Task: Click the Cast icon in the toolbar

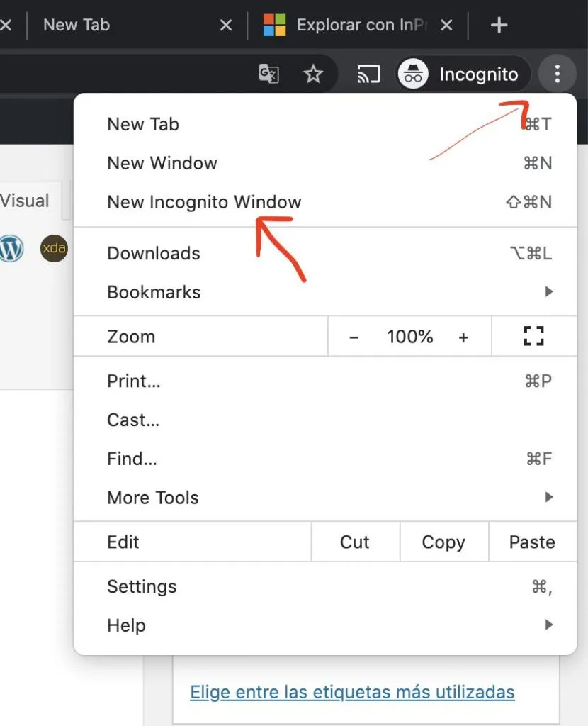Action: (368, 73)
